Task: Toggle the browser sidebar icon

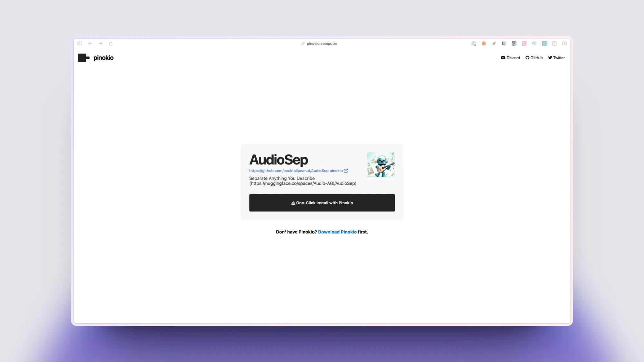Action: pos(80,43)
